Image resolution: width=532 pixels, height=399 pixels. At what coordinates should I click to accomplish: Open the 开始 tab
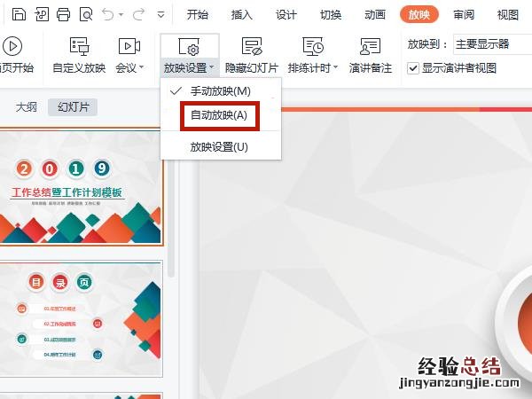coord(198,15)
